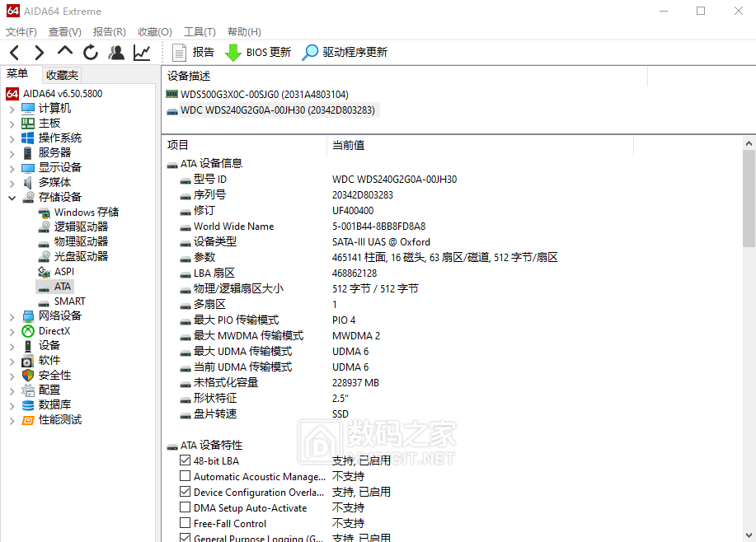Image resolution: width=756 pixels, height=542 pixels.
Task: Toggle DMA Setup Auto-Activate checkbox
Action: 185,507
